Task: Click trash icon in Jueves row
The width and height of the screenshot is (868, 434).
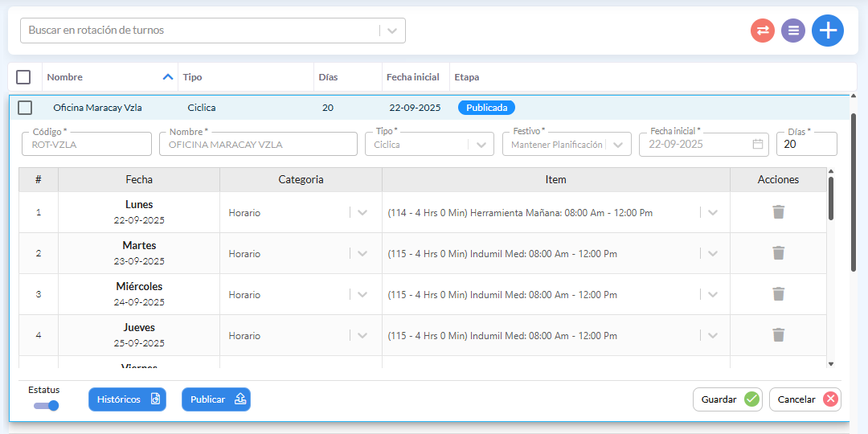Action: click(x=778, y=335)
